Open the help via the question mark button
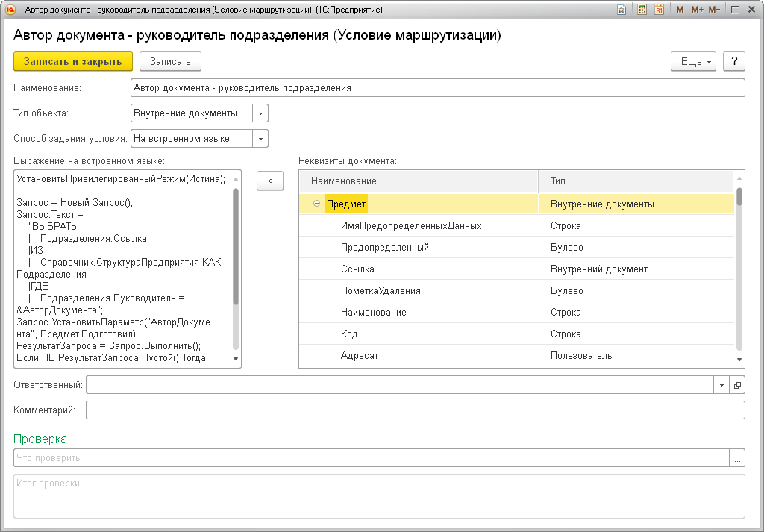Image resolution: width=764 pixels, height=532 pixels. click(734, 61)
